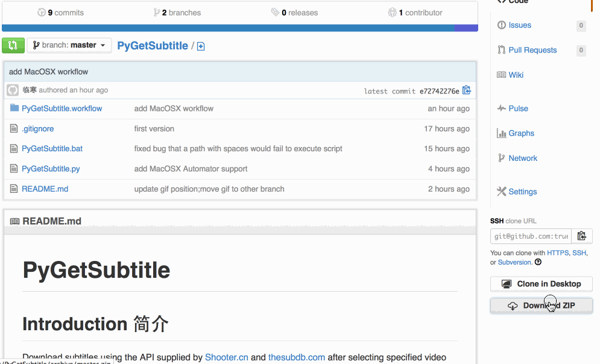Image resolution: width=600 pixels, height=364 pixels.
Task: Switch clone URL to Subversion
Action: point(514,262)
